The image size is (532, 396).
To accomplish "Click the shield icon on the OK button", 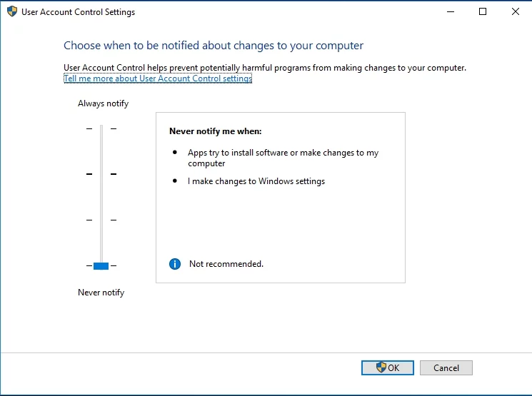I will tap(381, 367).
